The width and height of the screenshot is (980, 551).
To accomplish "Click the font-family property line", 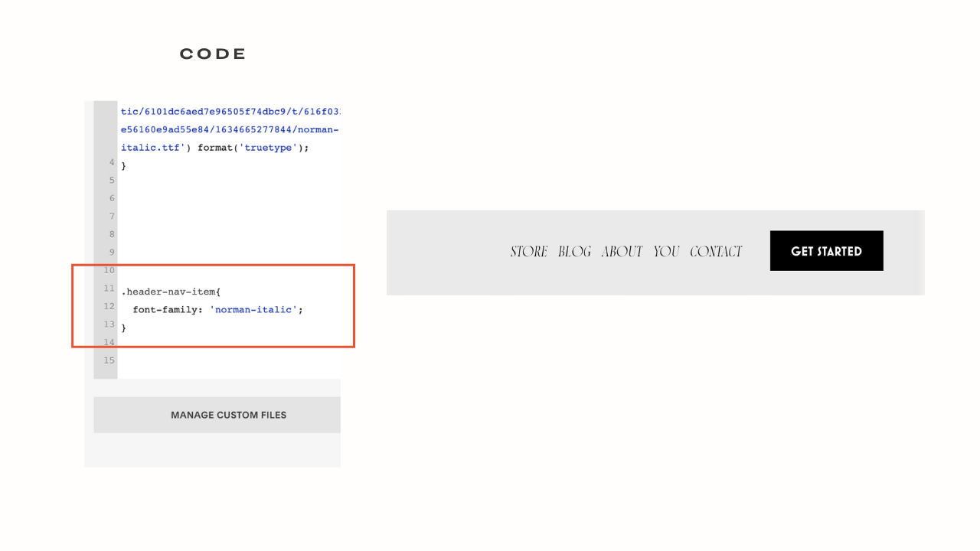I will click(x=218, y=310).
